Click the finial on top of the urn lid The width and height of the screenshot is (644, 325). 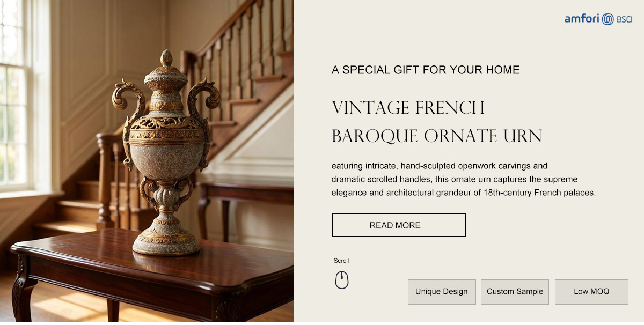pyautogui.click(x=167, y=57)
